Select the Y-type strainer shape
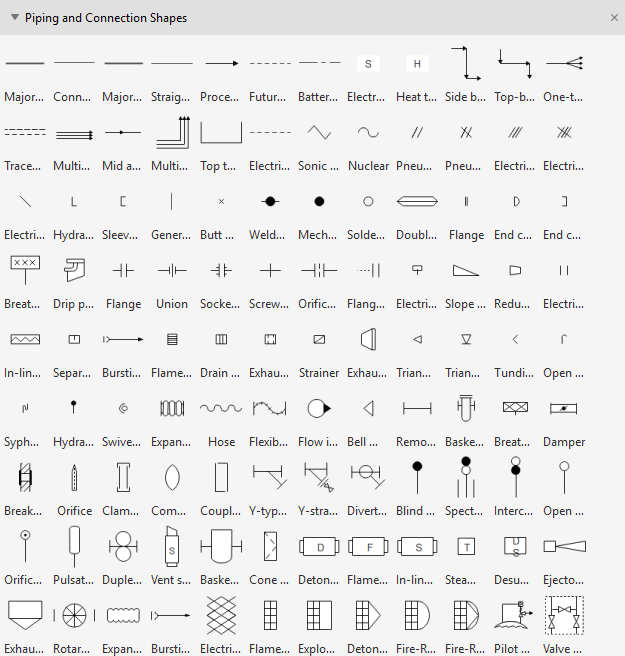This screenshot has height=656, width=625. coord(270,477)
